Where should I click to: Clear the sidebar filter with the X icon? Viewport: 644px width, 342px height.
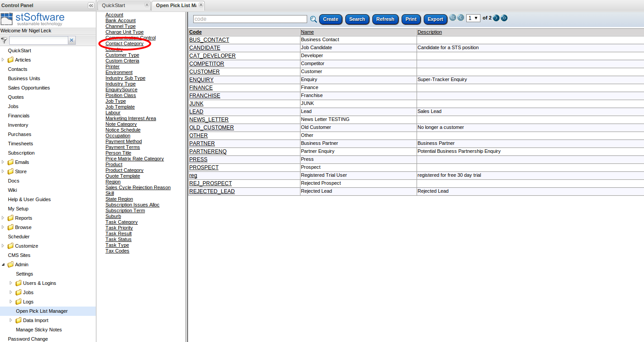pyautogui.click(x=71, y=40)
